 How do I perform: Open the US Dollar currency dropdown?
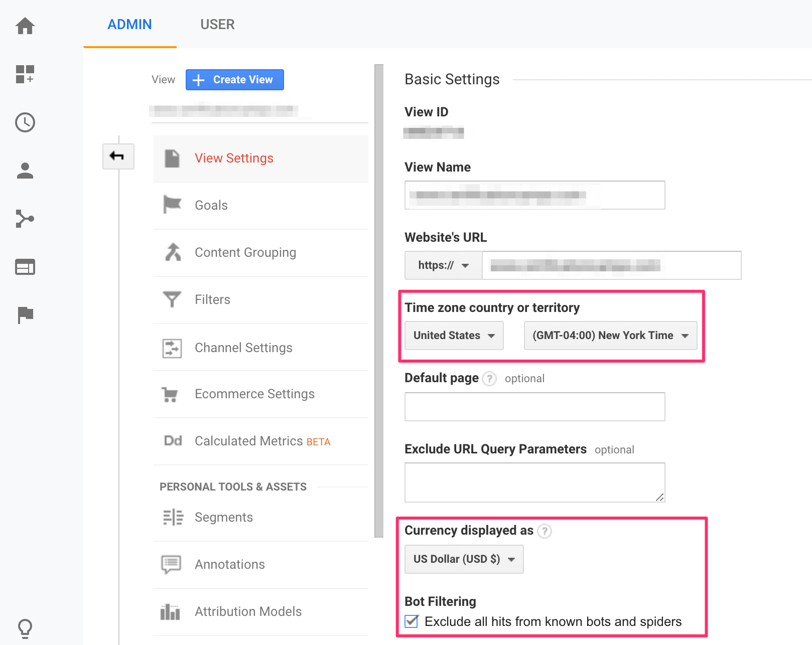pos(464,559)
